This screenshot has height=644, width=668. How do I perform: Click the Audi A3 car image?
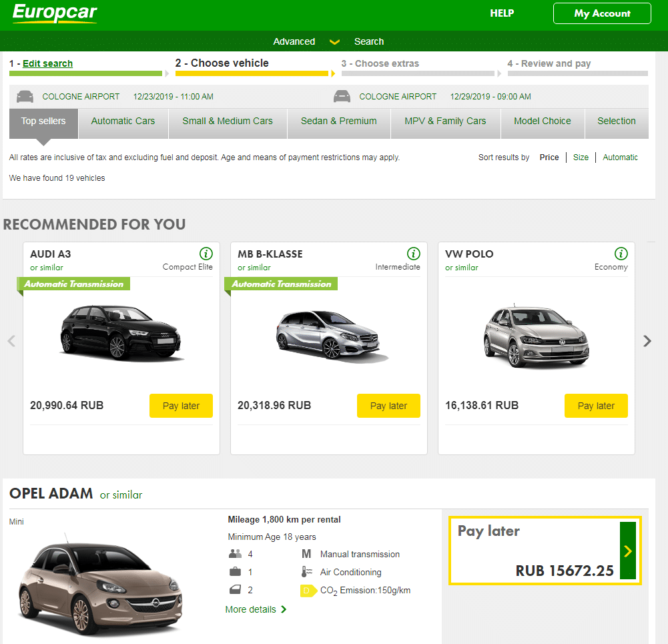tap(121, 332)
